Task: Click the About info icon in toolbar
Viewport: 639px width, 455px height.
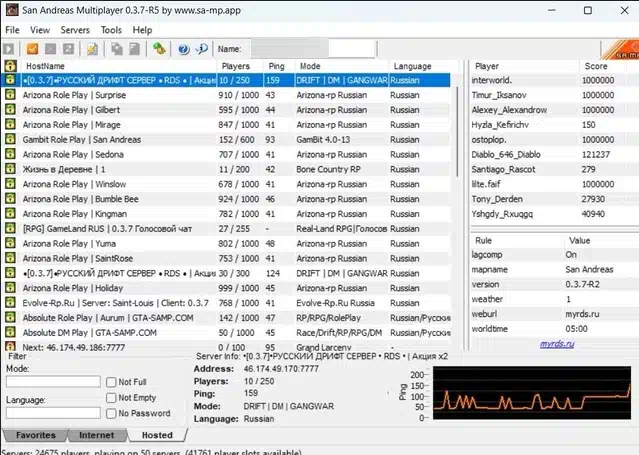Action: [202, 49]
